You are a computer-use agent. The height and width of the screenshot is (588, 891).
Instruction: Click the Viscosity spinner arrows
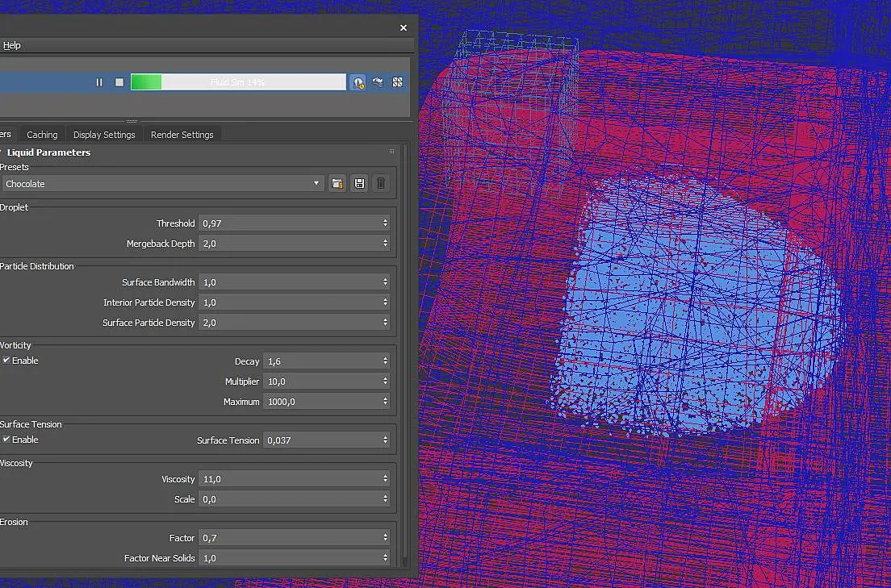click(385, 479)
